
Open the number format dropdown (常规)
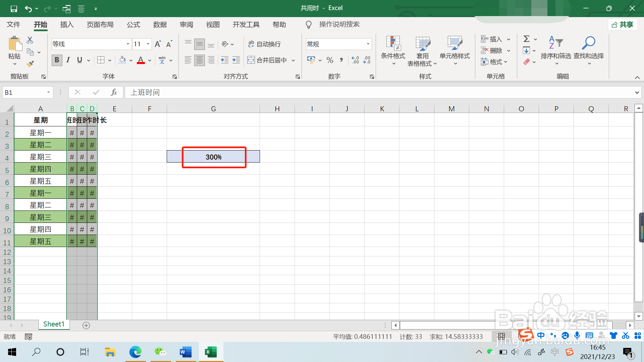pos(368,44)
